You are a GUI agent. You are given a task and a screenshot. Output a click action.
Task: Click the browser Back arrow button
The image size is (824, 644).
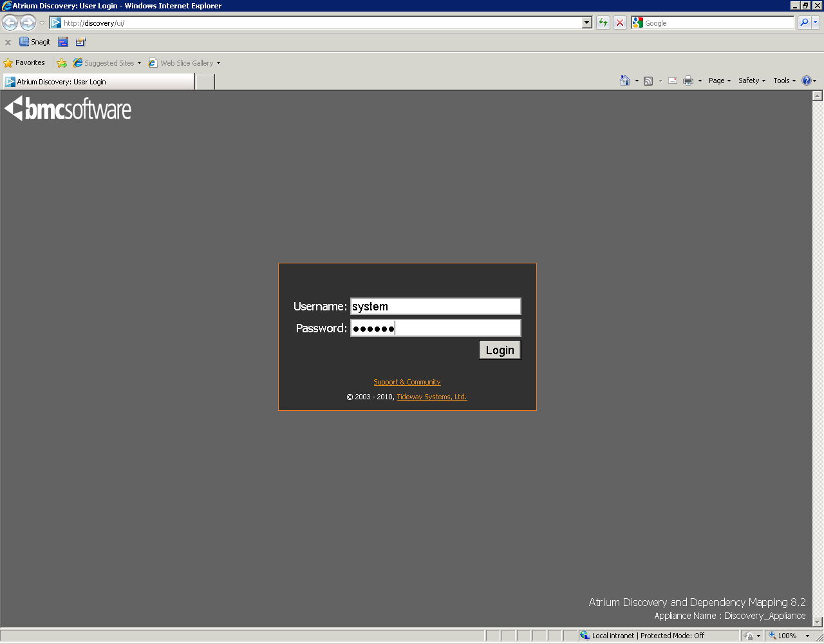tap(10, 23)
